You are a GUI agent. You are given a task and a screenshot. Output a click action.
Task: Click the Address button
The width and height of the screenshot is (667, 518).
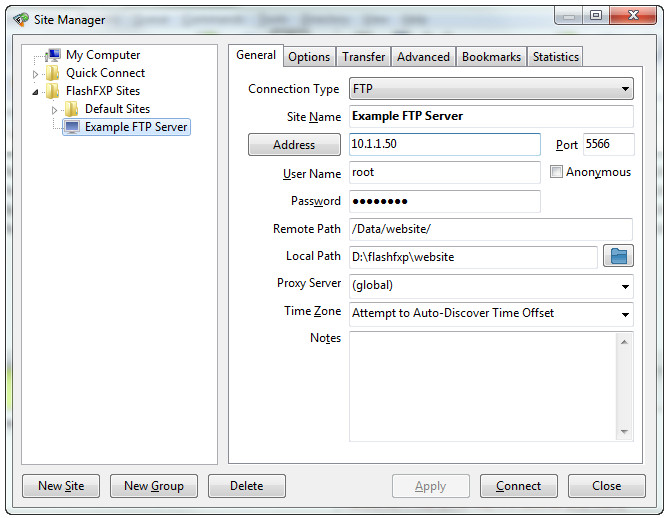click(x=294, y=145)
